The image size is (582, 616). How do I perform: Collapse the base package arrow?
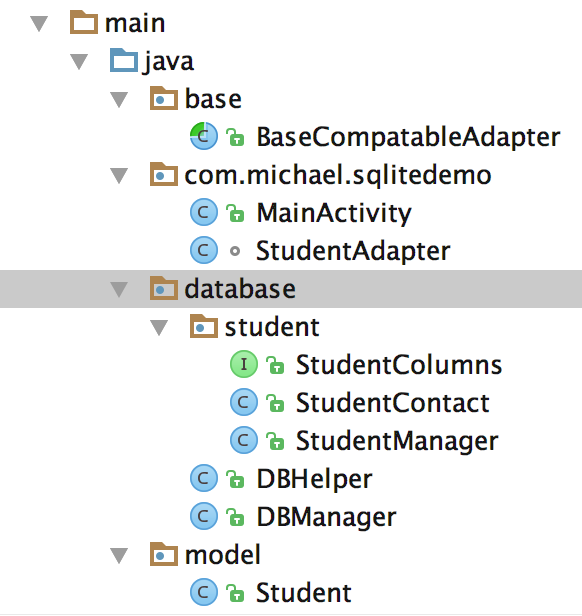click(119, 99)
